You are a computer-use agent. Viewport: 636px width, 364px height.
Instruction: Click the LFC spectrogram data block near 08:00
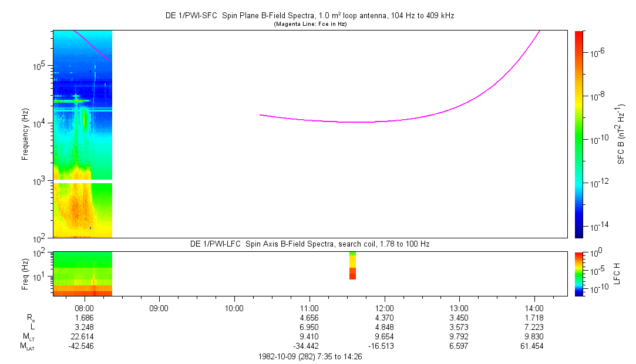pos(82,274)
